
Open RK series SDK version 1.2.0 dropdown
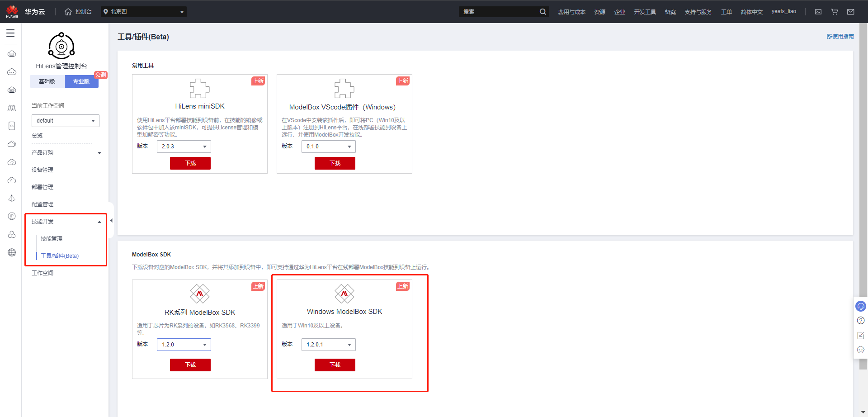184,345
